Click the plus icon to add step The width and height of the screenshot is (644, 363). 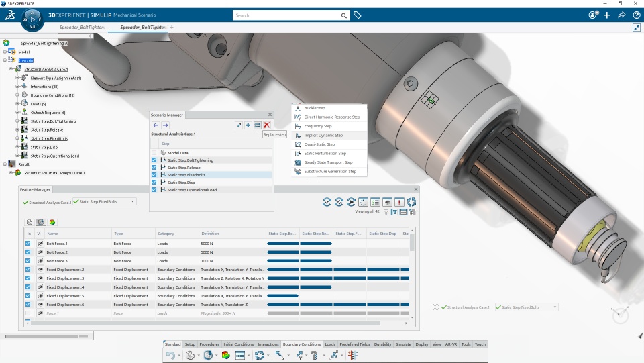tap(248, 125)
